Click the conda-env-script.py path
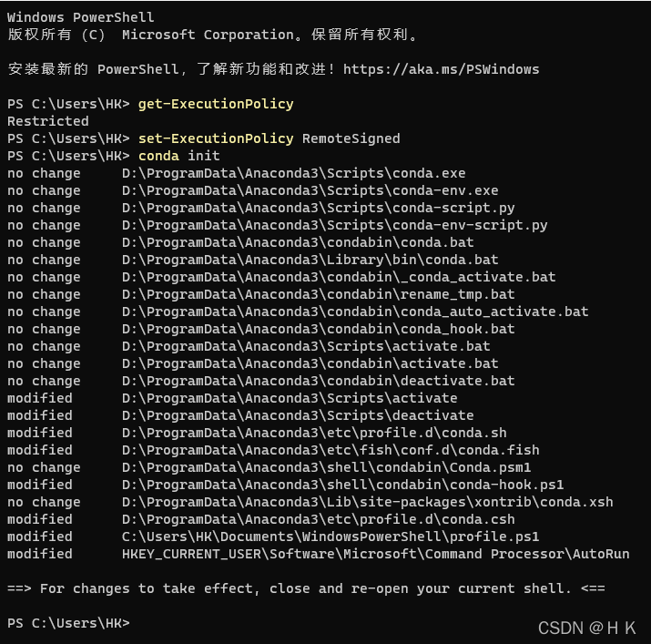 (334, 225)
